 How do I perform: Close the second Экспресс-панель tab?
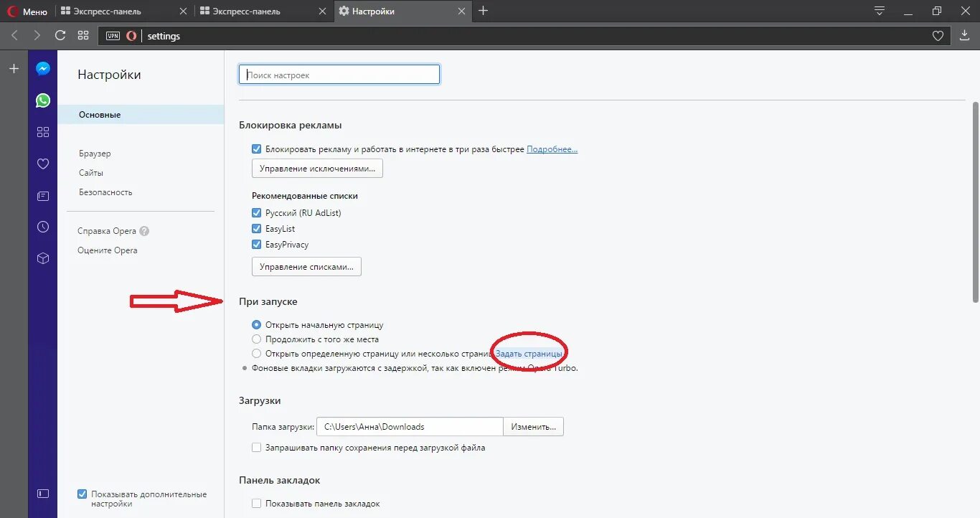point(322,11)
